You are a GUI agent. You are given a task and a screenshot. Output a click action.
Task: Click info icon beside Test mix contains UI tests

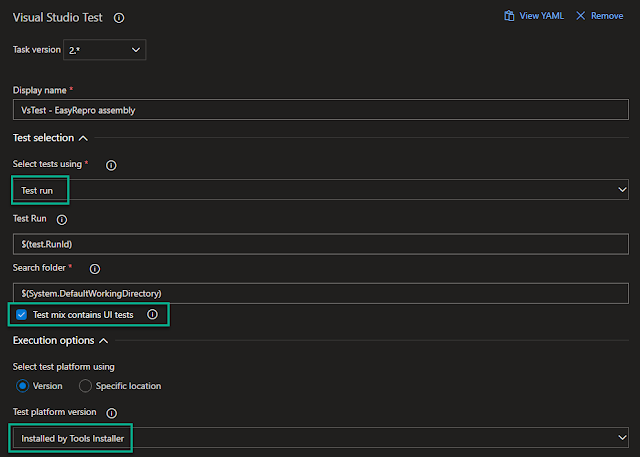click(x=152, y=315)
